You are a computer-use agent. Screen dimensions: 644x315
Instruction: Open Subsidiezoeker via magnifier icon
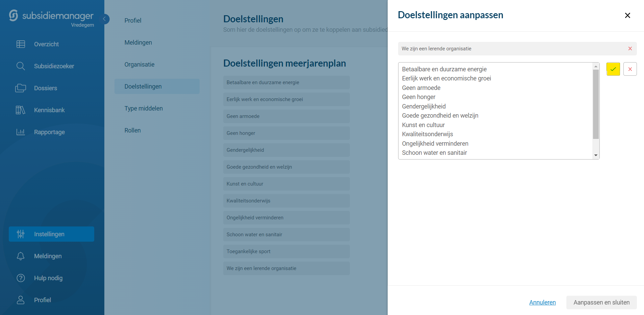[x=21, y=66]
